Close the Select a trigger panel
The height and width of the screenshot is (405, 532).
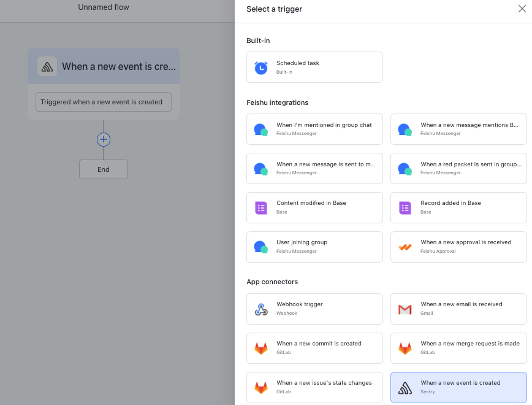(x=522, y=9)
